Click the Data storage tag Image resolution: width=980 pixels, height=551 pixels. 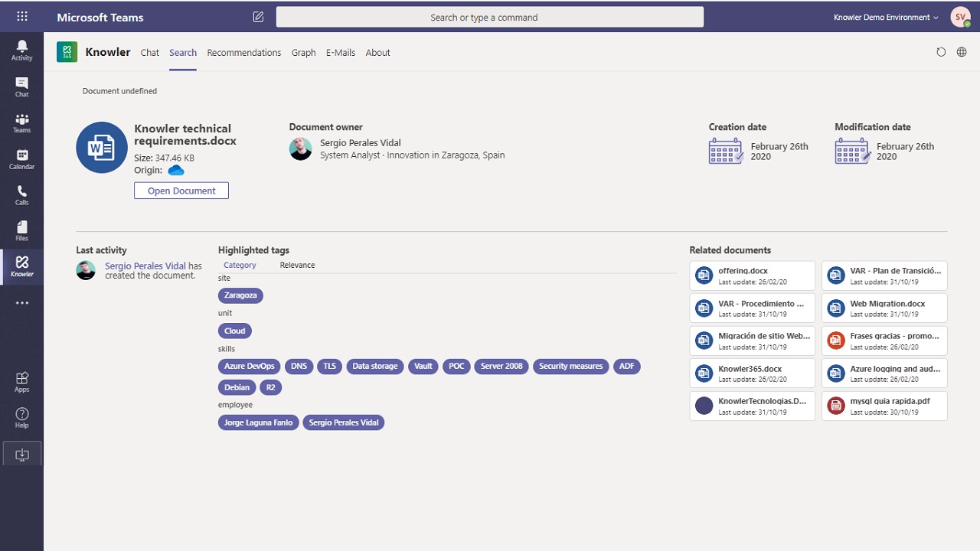click(x=375, y=367)
